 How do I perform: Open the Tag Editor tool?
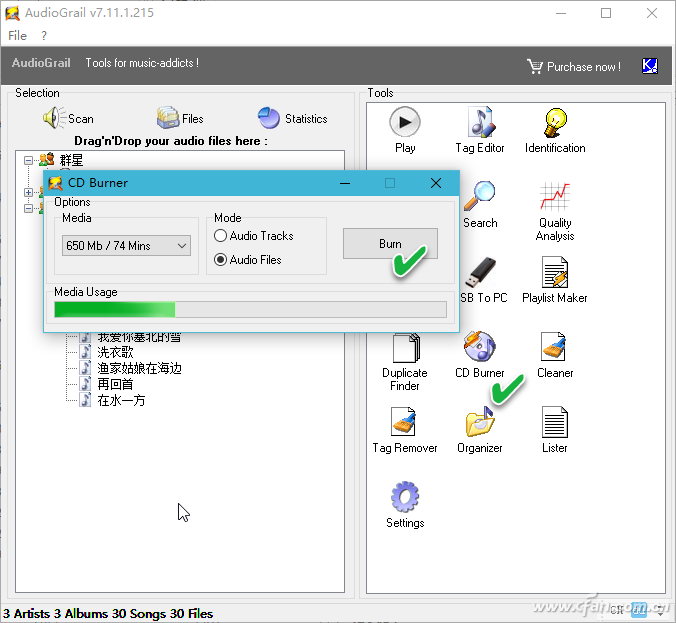pos(480,129)
